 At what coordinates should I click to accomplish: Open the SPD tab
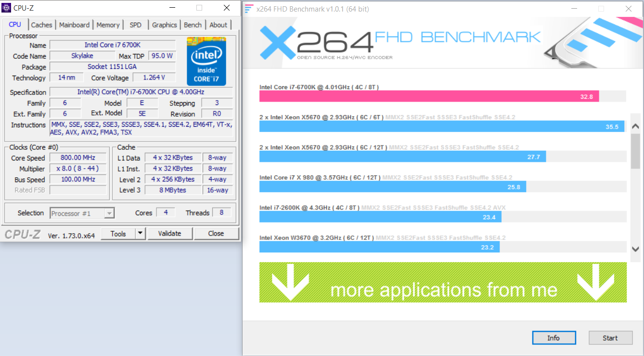click(136, 25)
